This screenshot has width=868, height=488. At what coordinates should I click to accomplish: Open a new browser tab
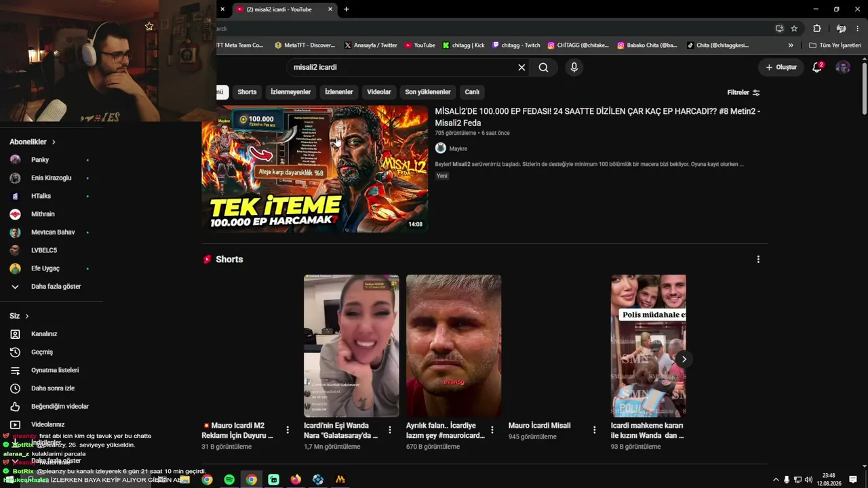coord(347,9)
